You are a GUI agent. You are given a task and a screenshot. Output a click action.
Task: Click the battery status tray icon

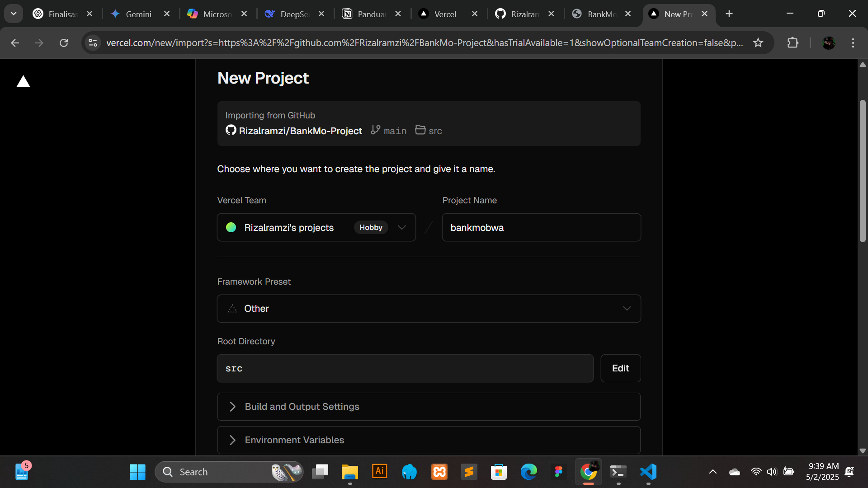[789, 472]
